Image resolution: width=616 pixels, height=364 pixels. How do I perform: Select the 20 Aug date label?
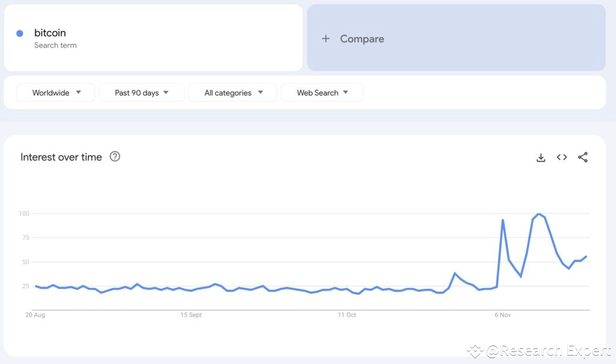point(35,315)
